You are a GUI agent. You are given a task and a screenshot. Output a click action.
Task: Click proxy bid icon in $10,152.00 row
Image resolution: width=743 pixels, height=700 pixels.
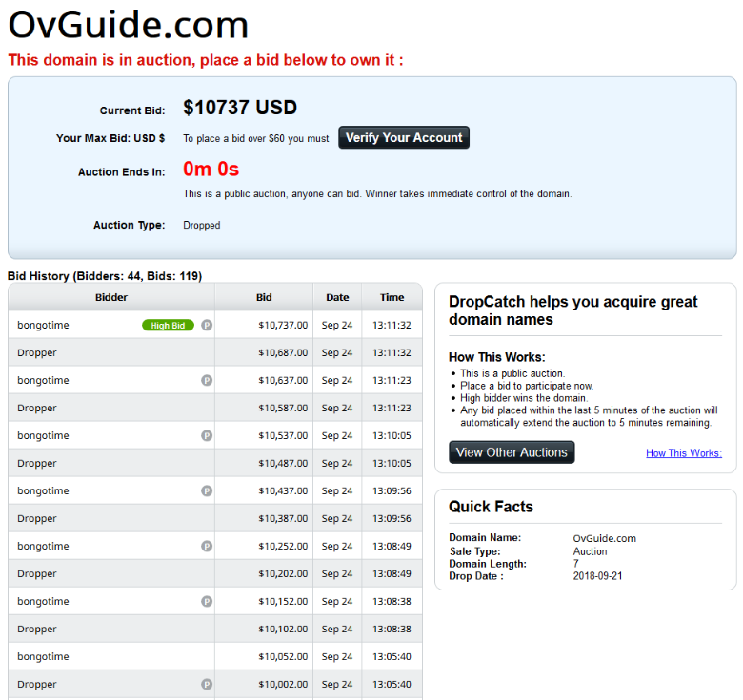click(207, 601)
